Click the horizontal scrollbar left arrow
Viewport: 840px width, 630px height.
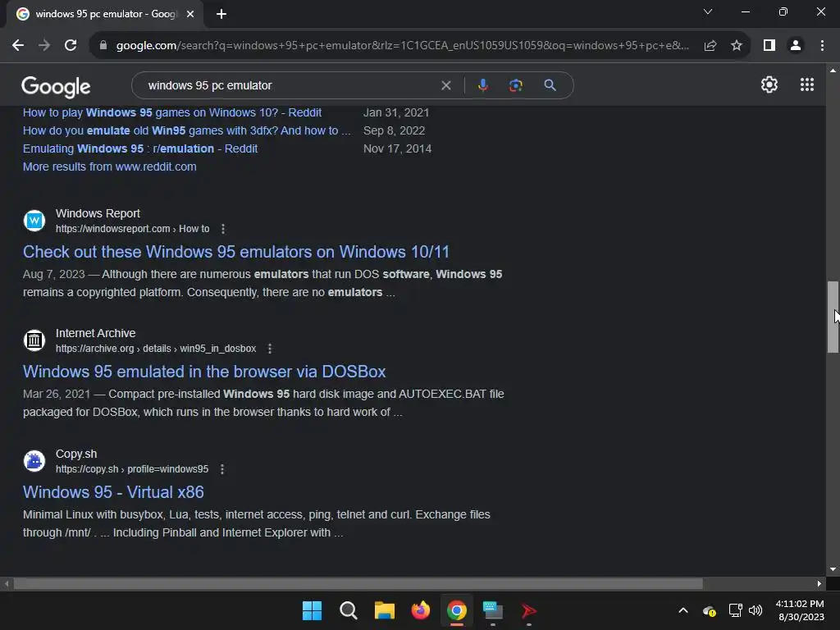click(x=7, y=584)
